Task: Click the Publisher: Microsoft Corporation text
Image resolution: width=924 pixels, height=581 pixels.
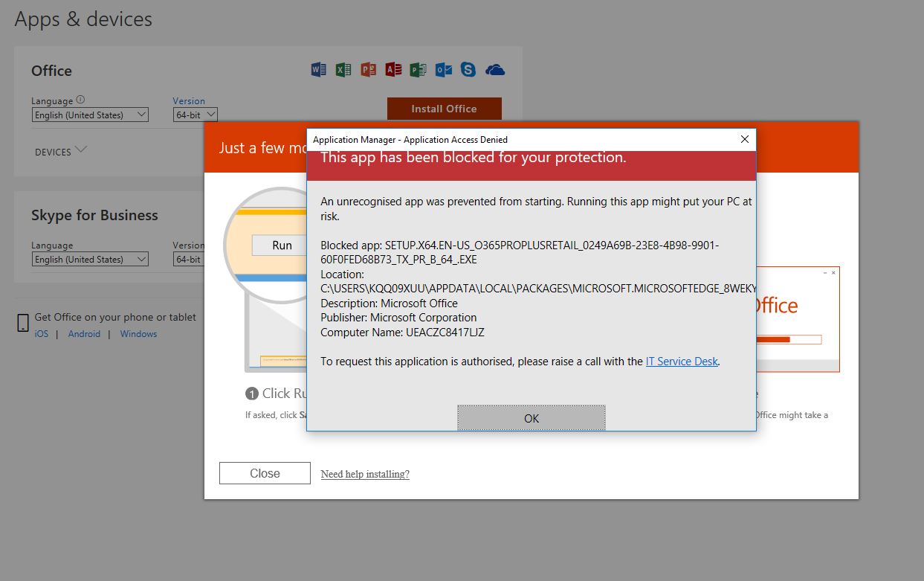Action: click(398, 318)
